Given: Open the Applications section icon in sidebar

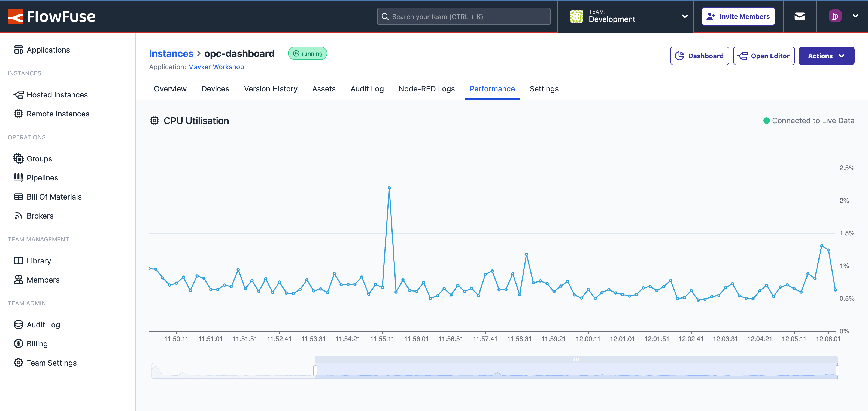Looking at the screenshot, I should click(19, 49).
